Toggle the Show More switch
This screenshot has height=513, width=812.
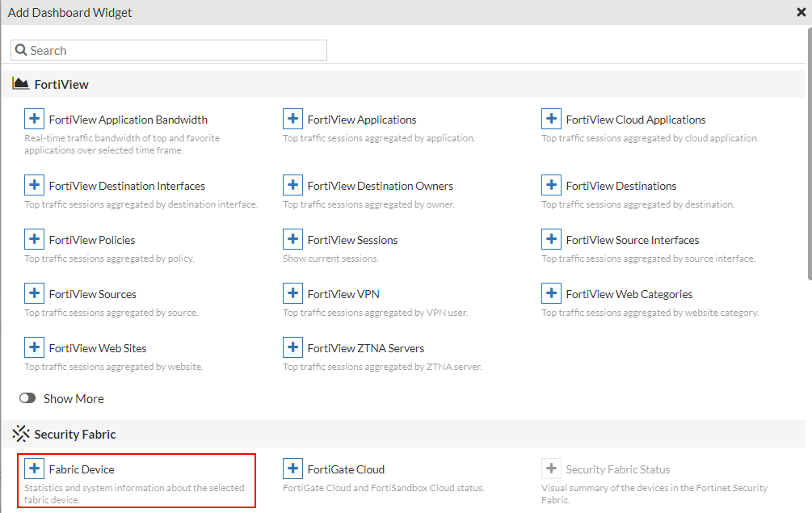(x=28, y=398)
